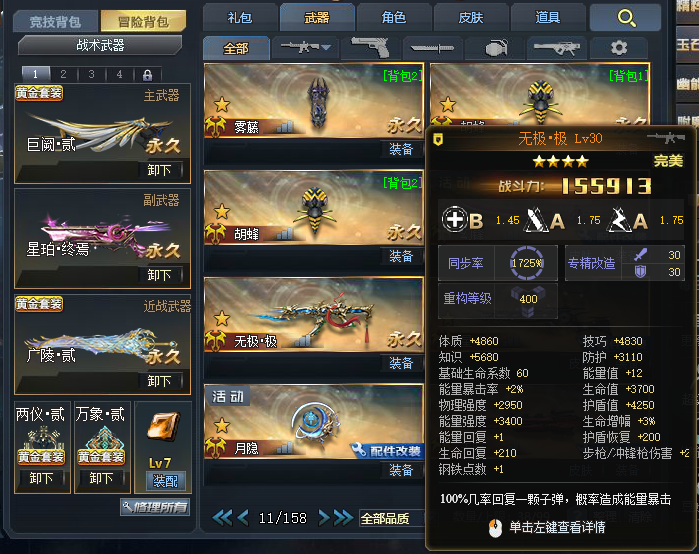Filter weapons by pistol icon
This screenshot has height=554, width=699.
(x=370, y=48)
